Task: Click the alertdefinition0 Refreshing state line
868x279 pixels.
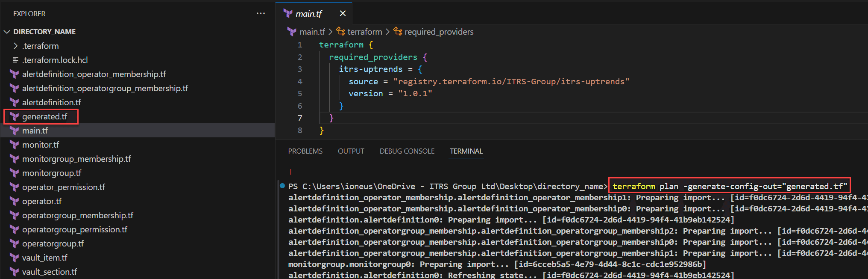Action: 511,275
